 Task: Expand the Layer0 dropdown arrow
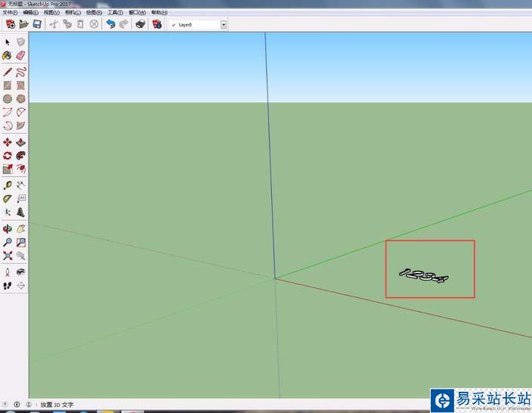tap(223, 25)
